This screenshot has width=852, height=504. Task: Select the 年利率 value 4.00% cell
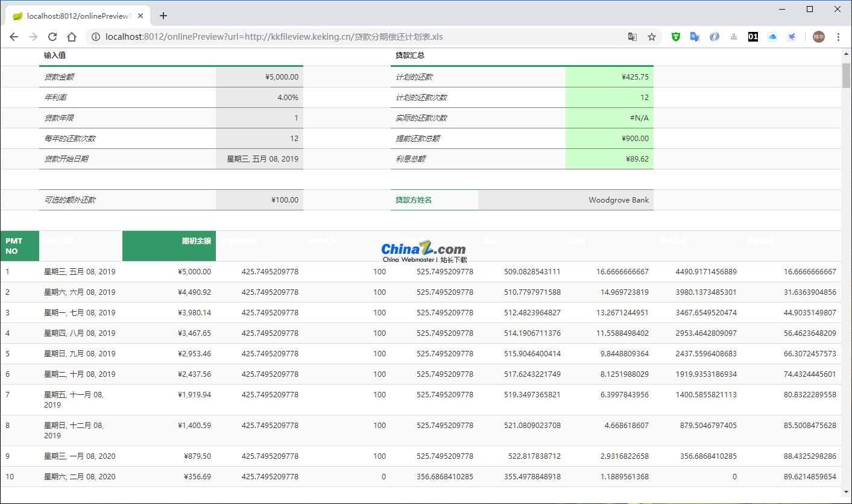[259, 98]
